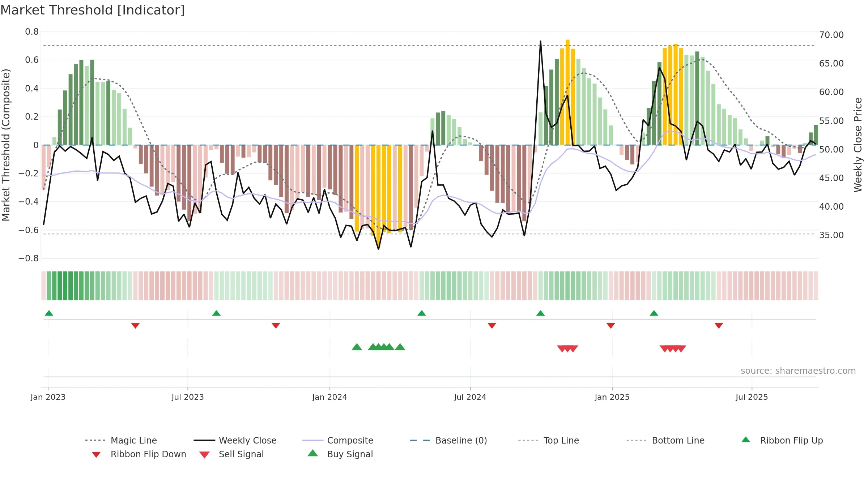The image size is (868, 488).
Task: Click the last buy signal triangle near Apr 2024
Action: point(400,347)
